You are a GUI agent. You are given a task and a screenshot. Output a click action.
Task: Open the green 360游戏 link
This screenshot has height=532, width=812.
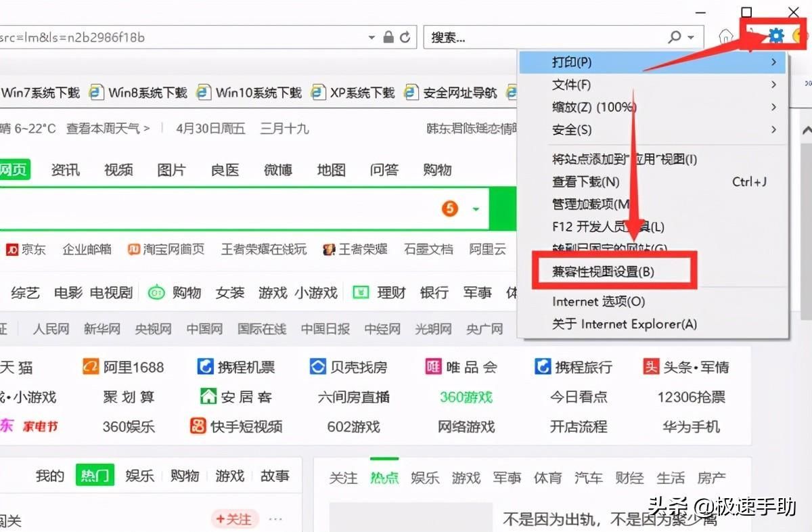[x=466, y=397]
